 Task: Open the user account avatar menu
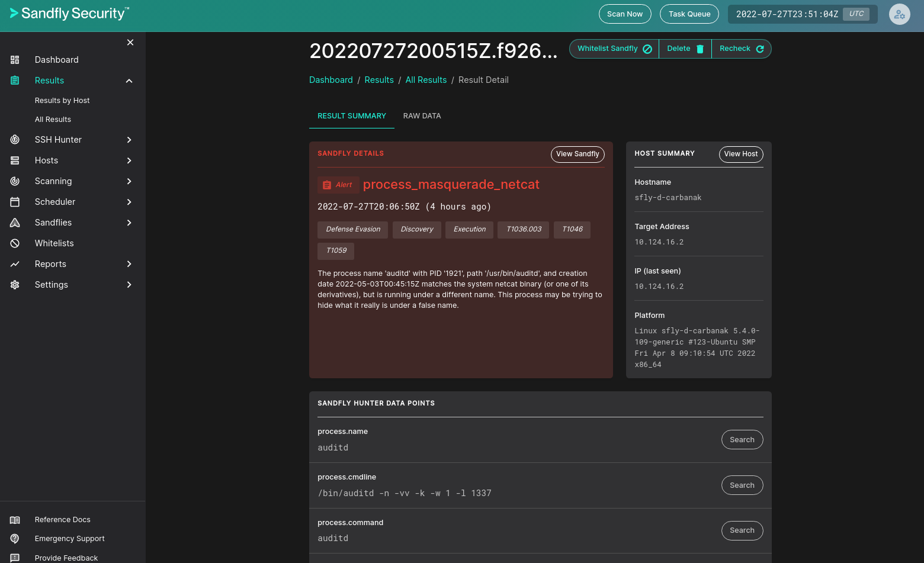[899, 14]
